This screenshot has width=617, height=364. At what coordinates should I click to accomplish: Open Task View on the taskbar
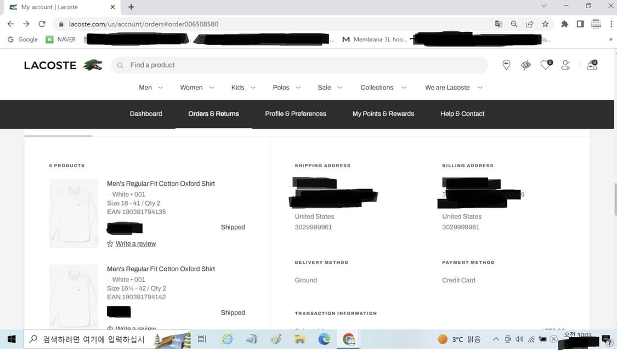point(202,339)
